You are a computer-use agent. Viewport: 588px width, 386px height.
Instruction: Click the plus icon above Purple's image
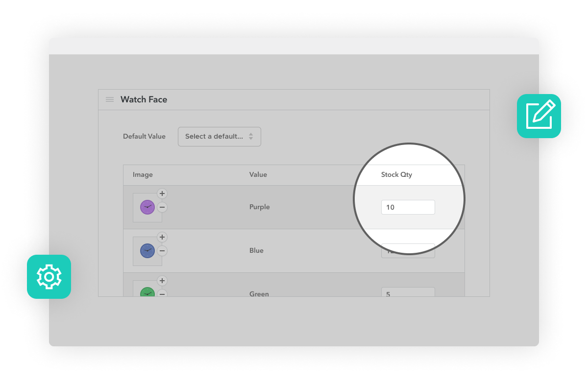click(x=162, y=193)
